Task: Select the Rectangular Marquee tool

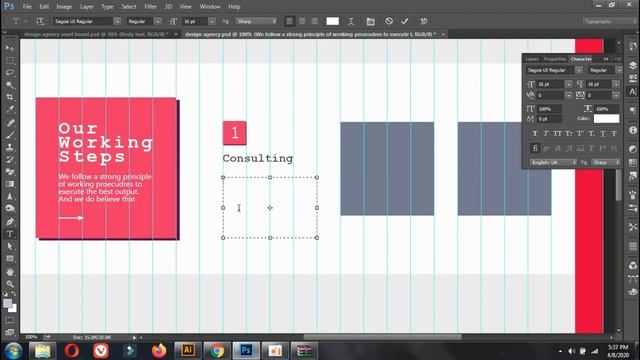Action: click(10, 60)
